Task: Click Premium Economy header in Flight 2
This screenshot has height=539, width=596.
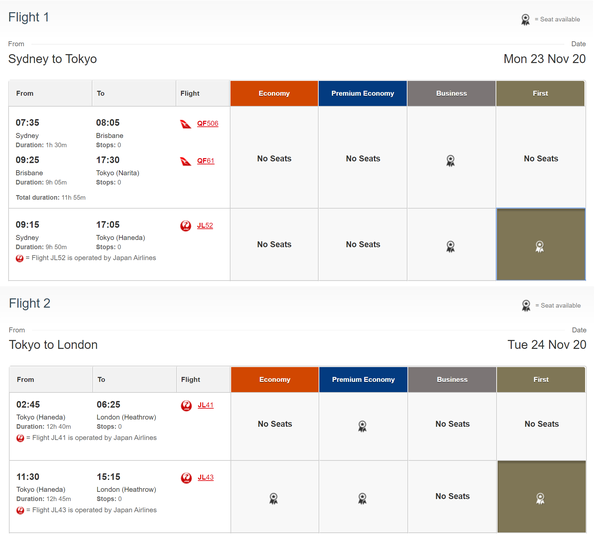Action: [364, 380]
